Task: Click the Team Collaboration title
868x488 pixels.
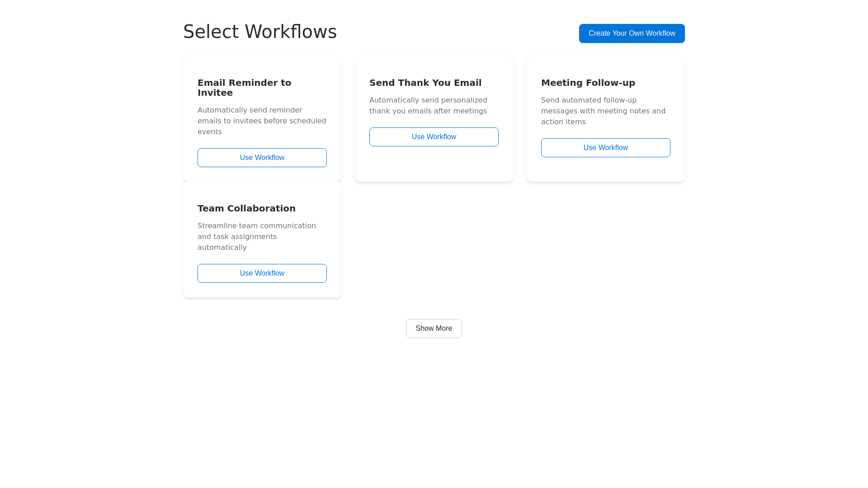Action: click(x=246, y=208)
